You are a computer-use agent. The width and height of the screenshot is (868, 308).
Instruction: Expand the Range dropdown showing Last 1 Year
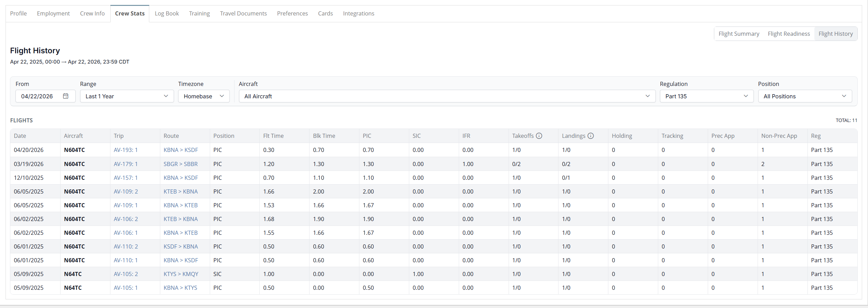(127, 96)
